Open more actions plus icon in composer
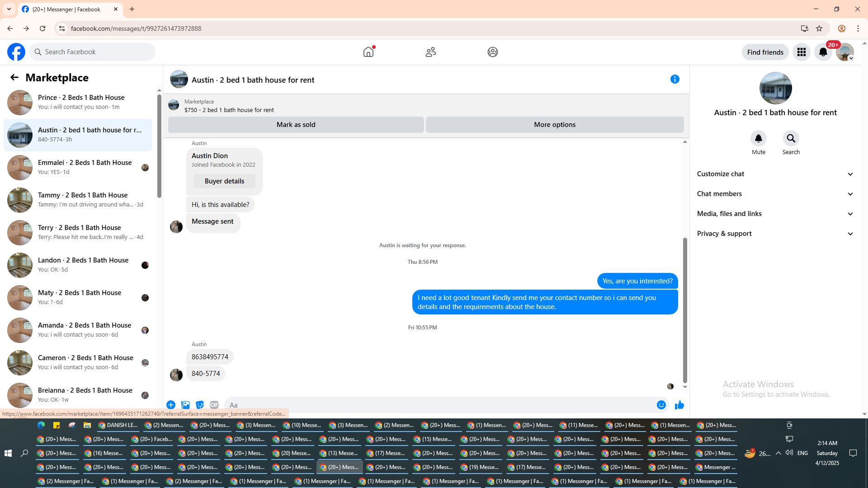The height and width of the screenshot is (488, 868). pos(171,405)
